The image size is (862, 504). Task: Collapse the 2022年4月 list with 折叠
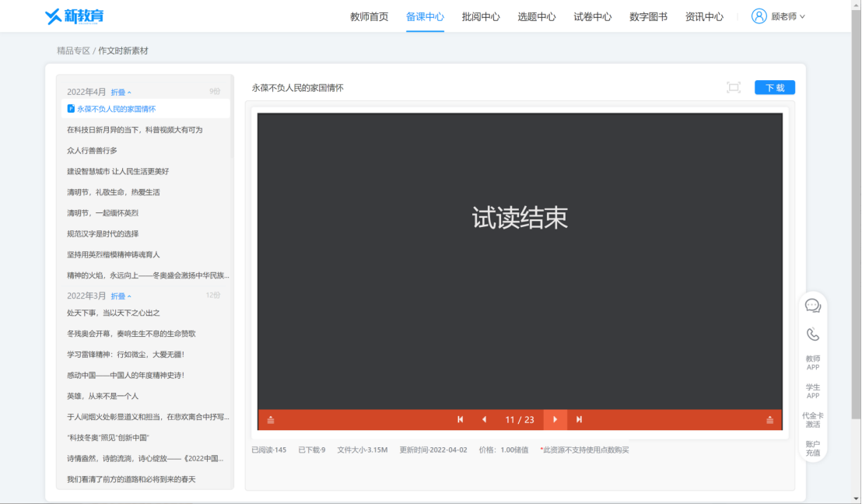pyautogui.click(x=121, y=93)
